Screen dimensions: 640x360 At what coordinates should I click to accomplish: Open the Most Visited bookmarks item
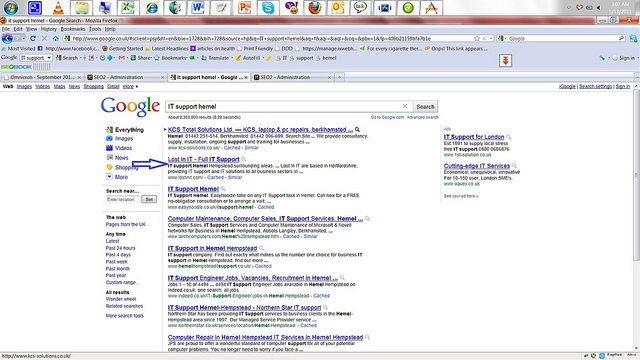[19, 49]
